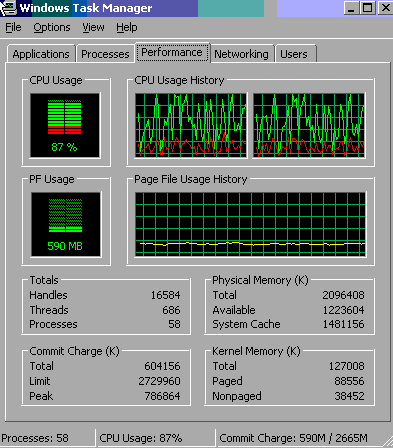Click the Commit Charge status bar section
Image resolution: width=393 pixels, height=448 pixels.
point(293,438)
